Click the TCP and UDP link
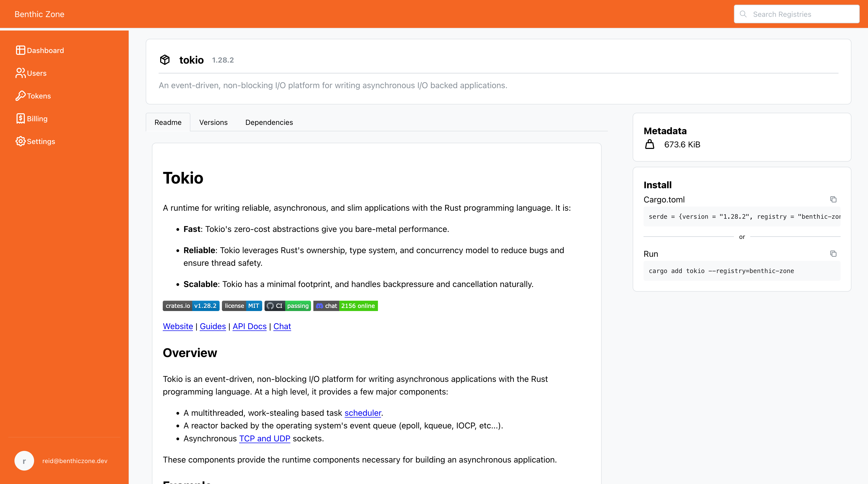 (265, 438)
